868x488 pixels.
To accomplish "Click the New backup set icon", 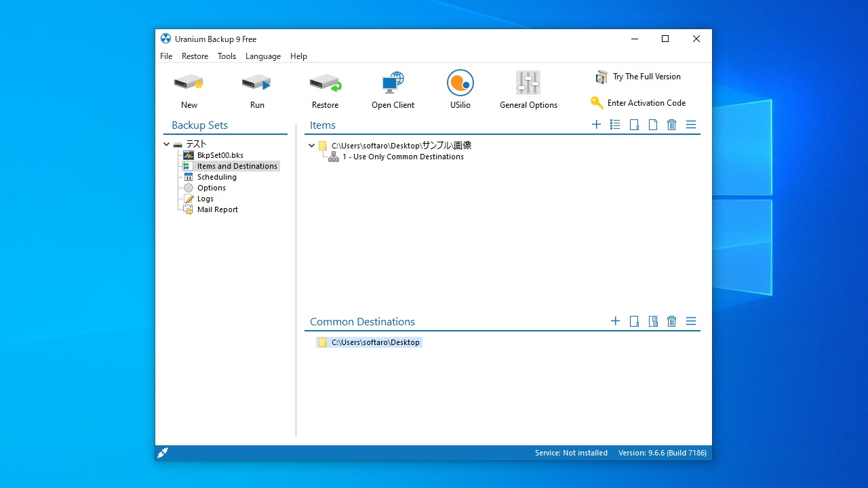I will coord(189,83).
